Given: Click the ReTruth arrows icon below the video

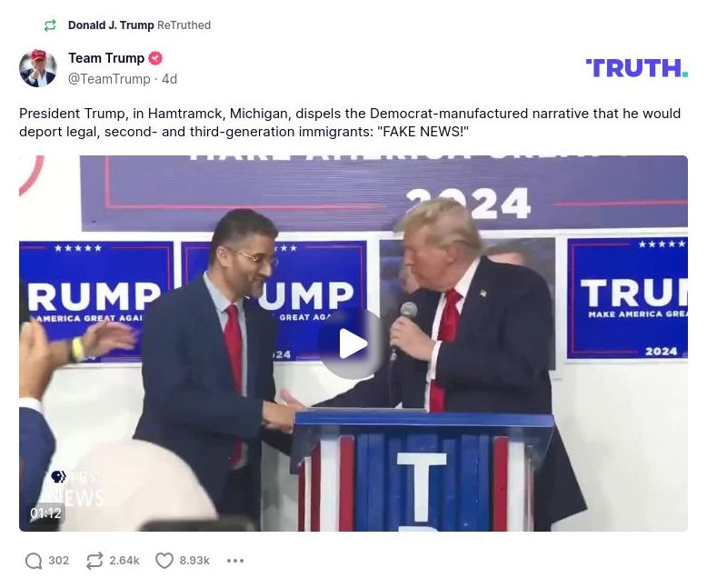Looking at the screenshot, I should [x=95, y=561].
